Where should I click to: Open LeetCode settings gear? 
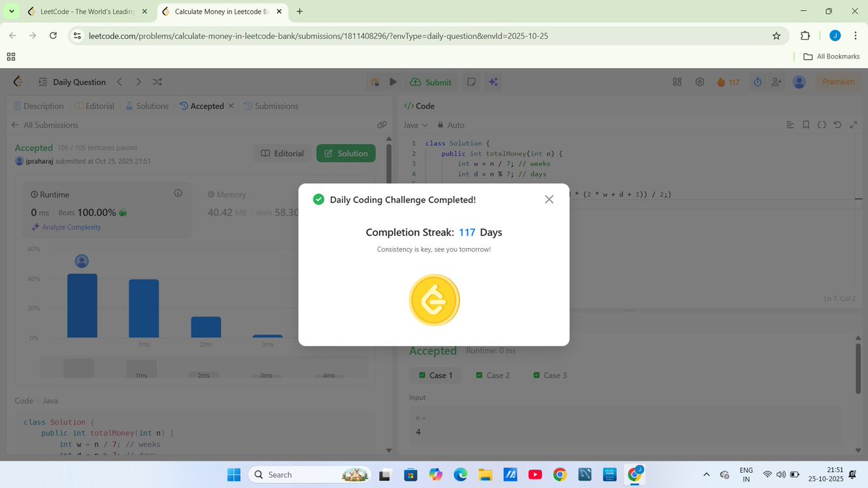(x=699, y=82)
